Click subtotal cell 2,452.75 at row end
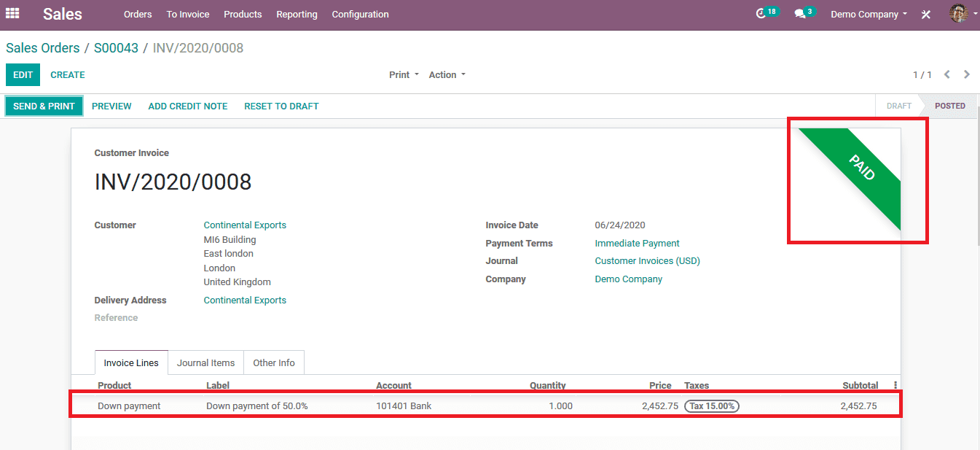This screenshot has height=450, width=980. pos(858,406)
